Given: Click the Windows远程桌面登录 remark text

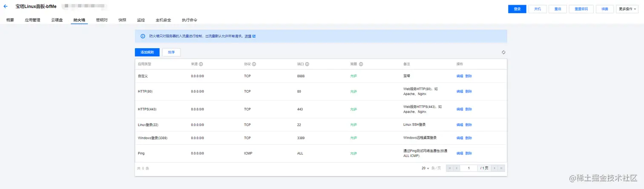Looking at the screenshot, I should coord(420,138).
